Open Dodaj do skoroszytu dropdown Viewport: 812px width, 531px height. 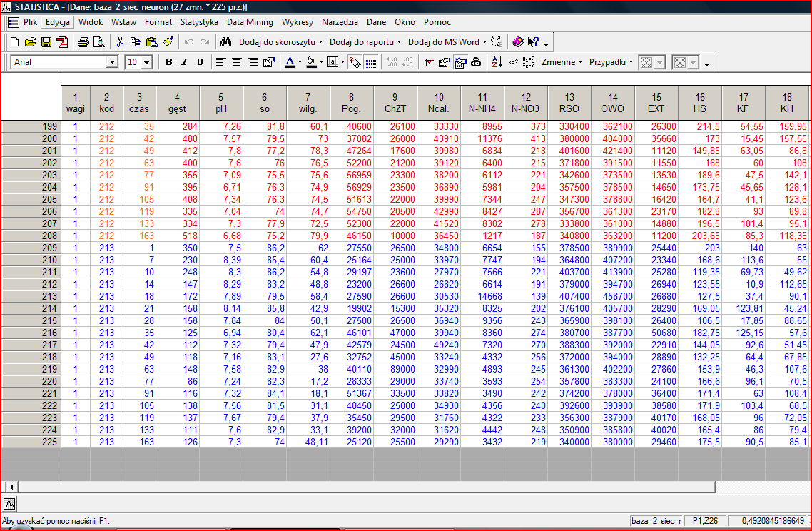[280, 42]
